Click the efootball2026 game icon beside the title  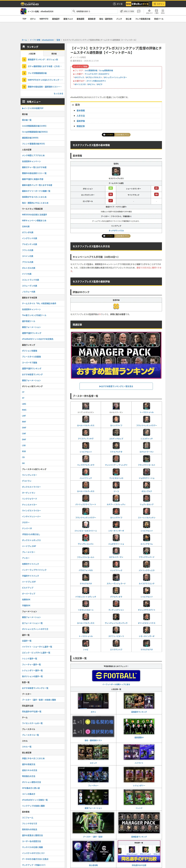point(23,11)
